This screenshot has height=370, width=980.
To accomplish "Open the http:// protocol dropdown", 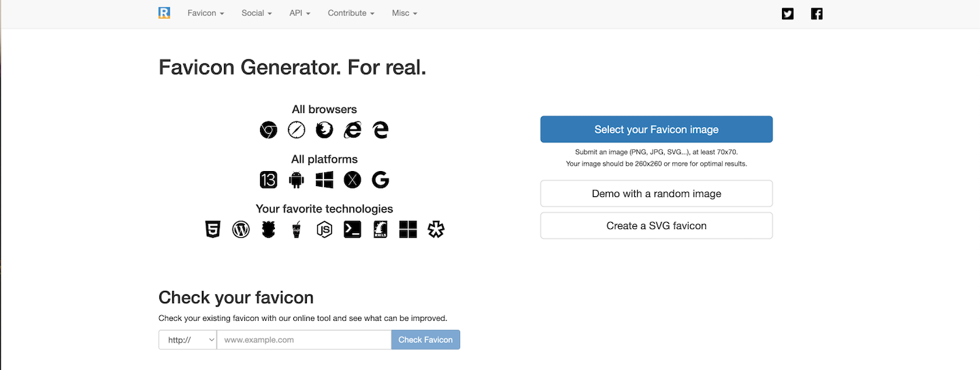I will click(187, 339).
